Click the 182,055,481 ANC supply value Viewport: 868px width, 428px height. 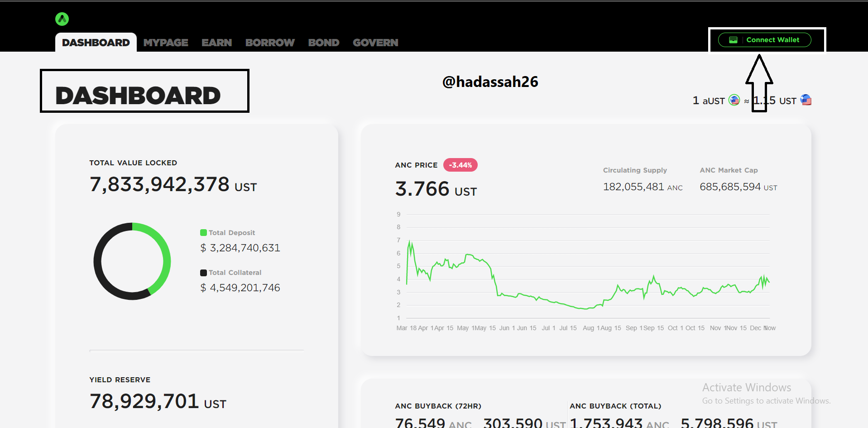(x=643, y=187)
